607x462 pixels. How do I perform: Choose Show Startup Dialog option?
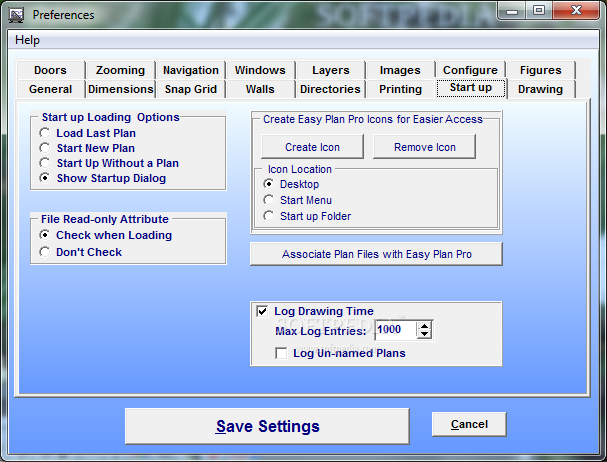coord(103,178)
